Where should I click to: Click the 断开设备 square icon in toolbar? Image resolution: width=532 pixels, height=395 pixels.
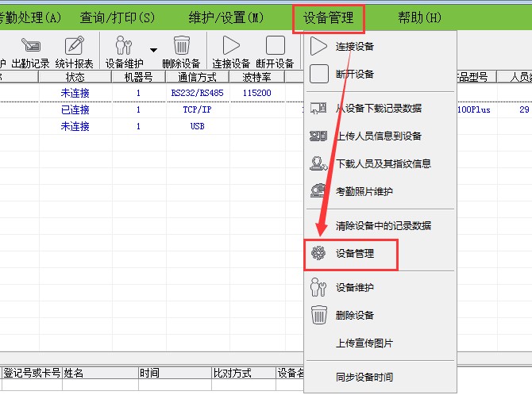coord(275,52)
